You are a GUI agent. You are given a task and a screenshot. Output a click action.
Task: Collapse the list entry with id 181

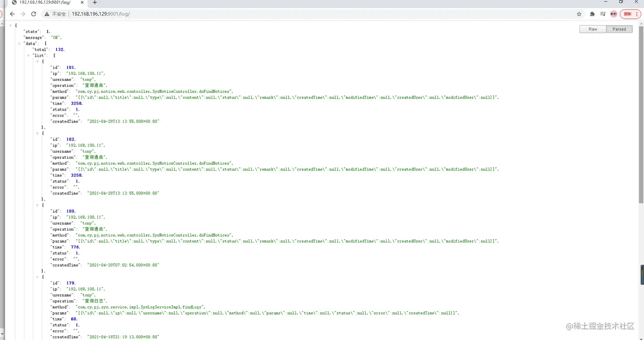37,61
